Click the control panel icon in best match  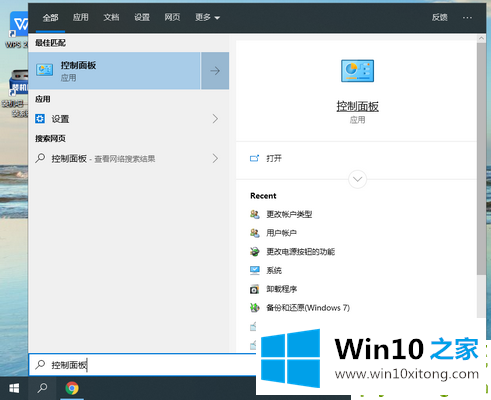pyautogui.click(x=45, y=70)
